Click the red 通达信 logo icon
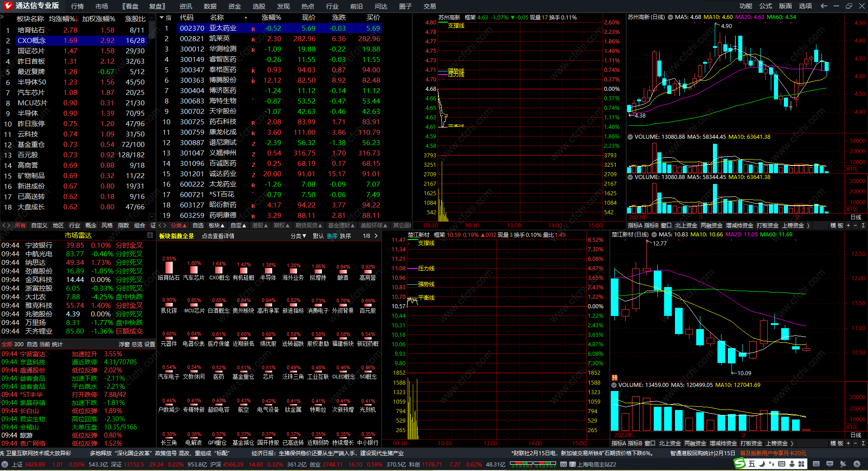The image size is (868, 471). coord(8,6)
